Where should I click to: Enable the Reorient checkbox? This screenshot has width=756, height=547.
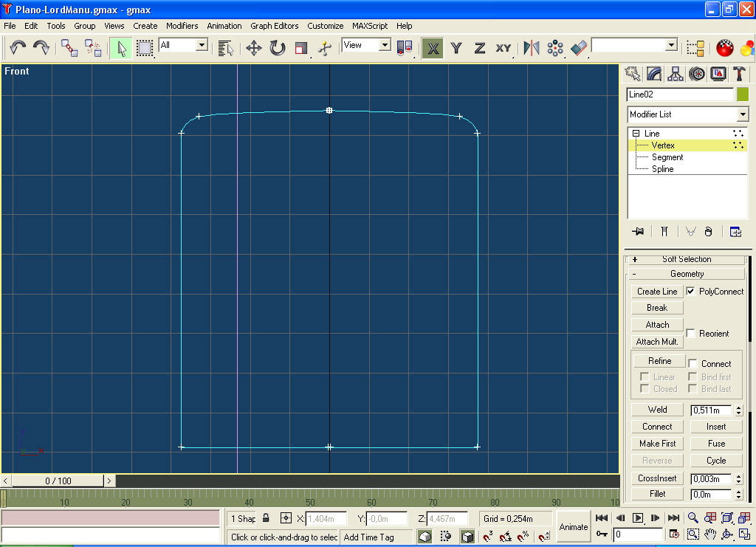691,333
